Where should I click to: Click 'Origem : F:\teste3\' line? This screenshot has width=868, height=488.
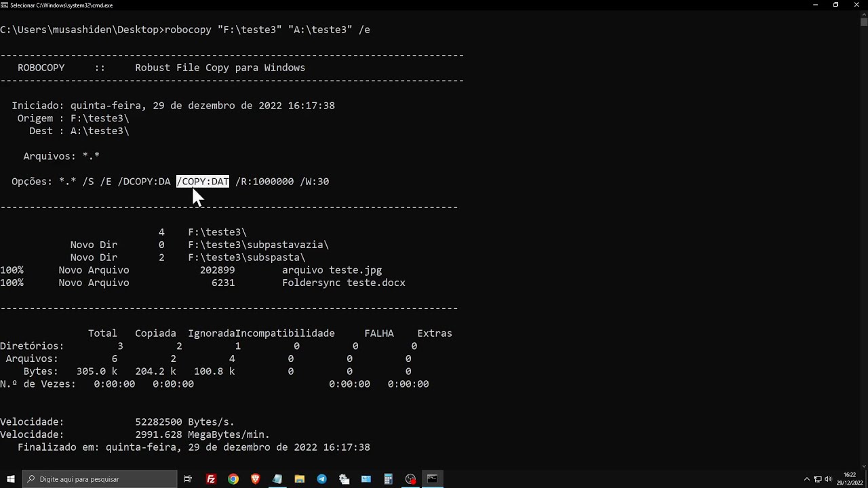[x=73, y=118]
